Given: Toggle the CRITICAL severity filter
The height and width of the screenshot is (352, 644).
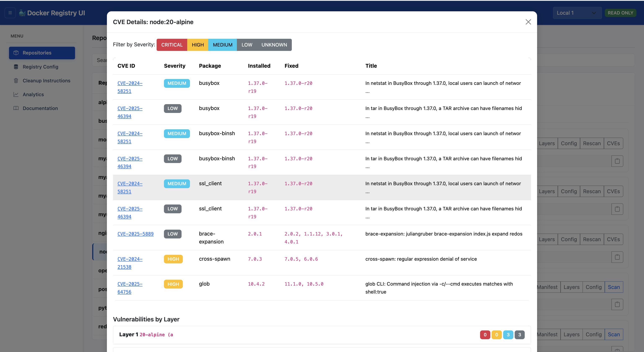Looking at the screenshot, I should [172, 45].
